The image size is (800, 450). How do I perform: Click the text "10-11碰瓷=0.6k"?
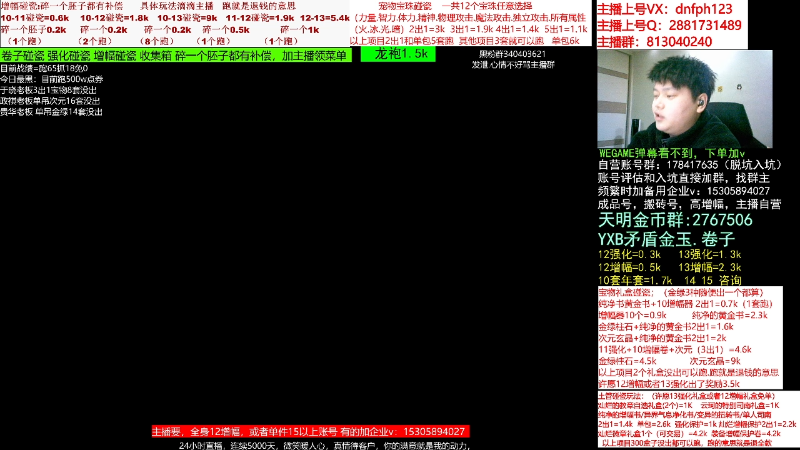tap(35, 18)
